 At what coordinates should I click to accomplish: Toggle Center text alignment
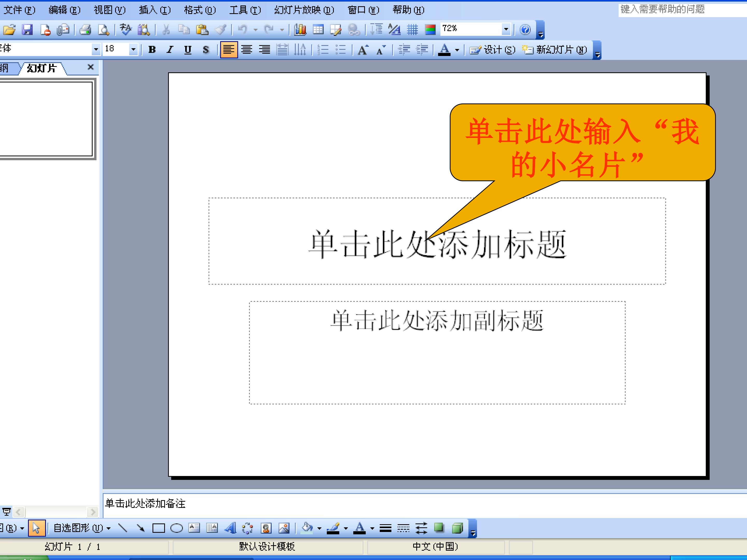tap(246, 50)
